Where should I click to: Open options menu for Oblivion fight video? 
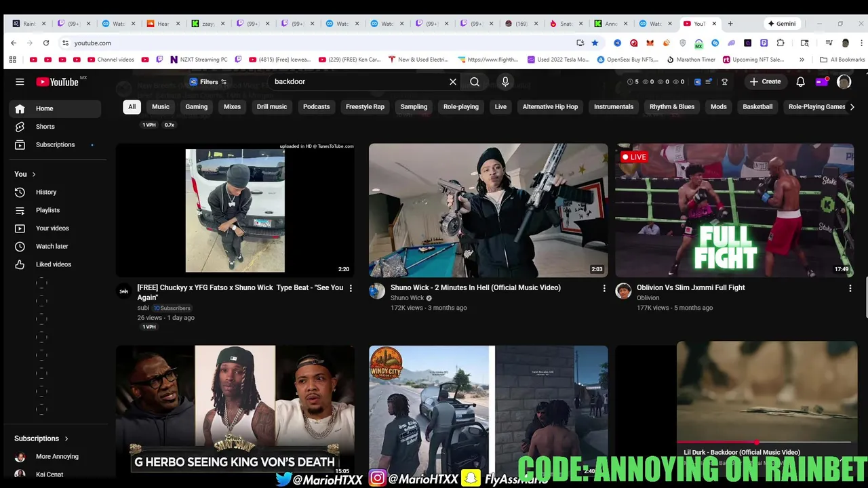(x=850, y=288)
